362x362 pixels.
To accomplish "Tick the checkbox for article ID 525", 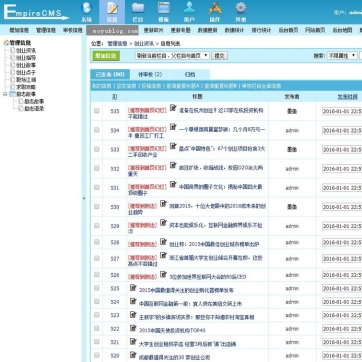I will [x=97, y=288].
